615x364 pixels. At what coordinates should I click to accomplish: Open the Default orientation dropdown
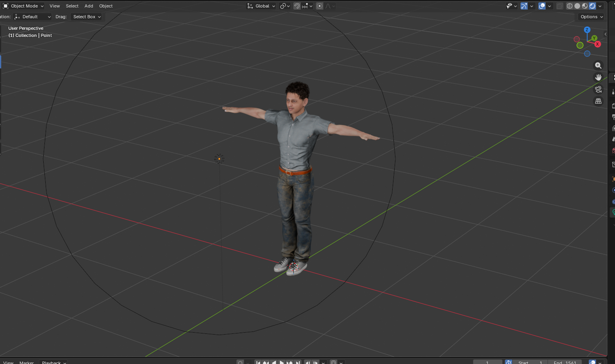(x=32, y=17)
